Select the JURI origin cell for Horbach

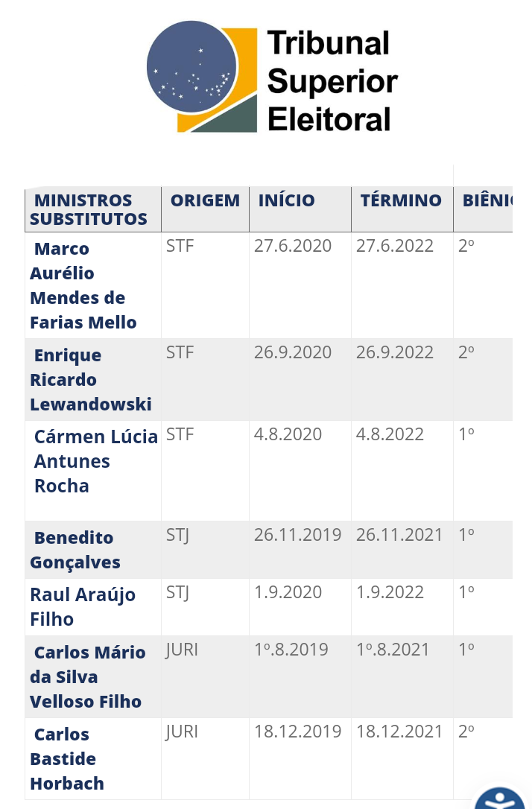tap(182, 731)
